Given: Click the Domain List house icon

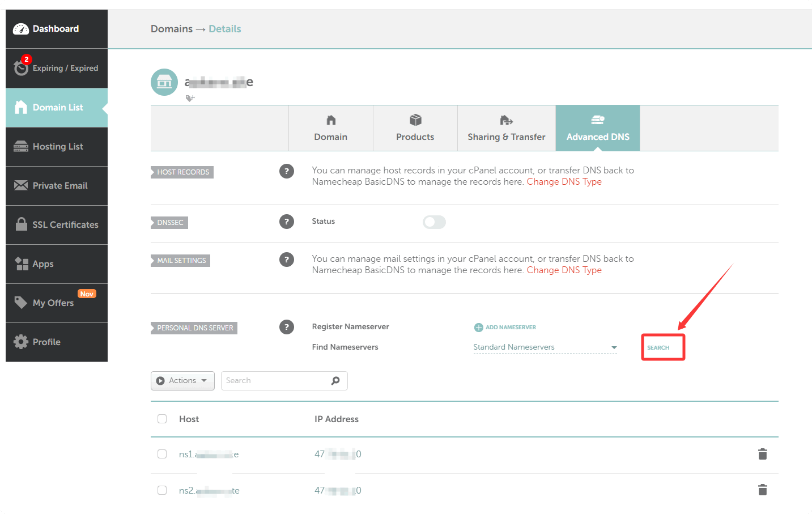Looking at the screenshot, I should (21, 107).
